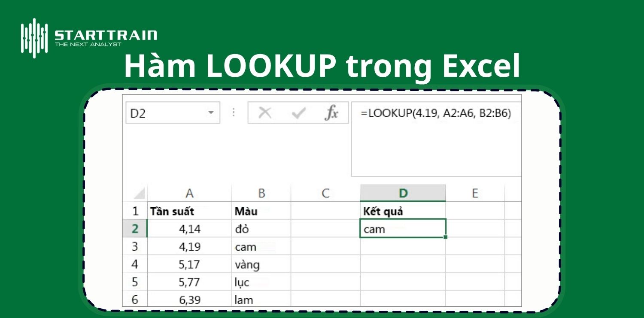This screenshot has width=644, height=318.
Task: Click the Cancel (X) icon beside formula bar
Action: pyautogui.click(x=265, y=112)
